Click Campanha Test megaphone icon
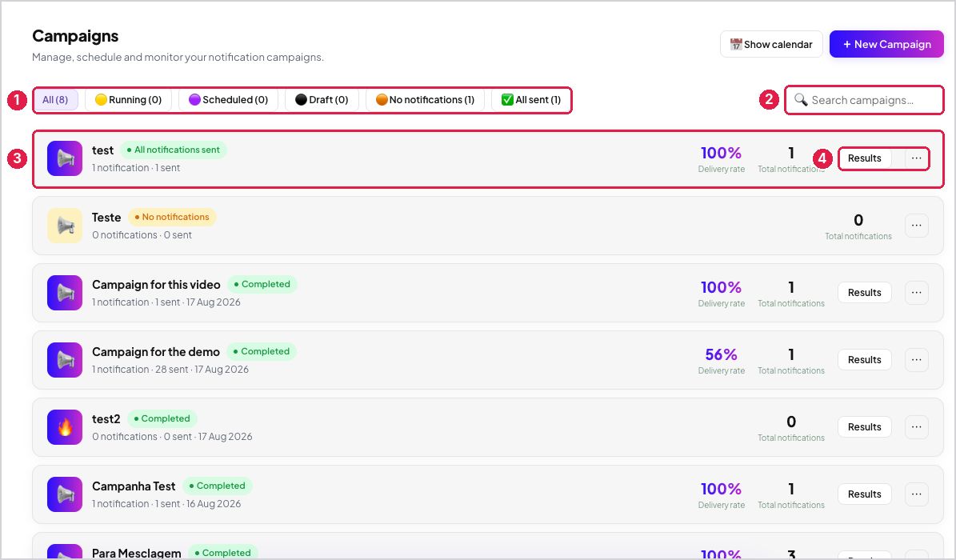Image resolution: width=956 pixels, height=560 pixels. coord(65,494)
